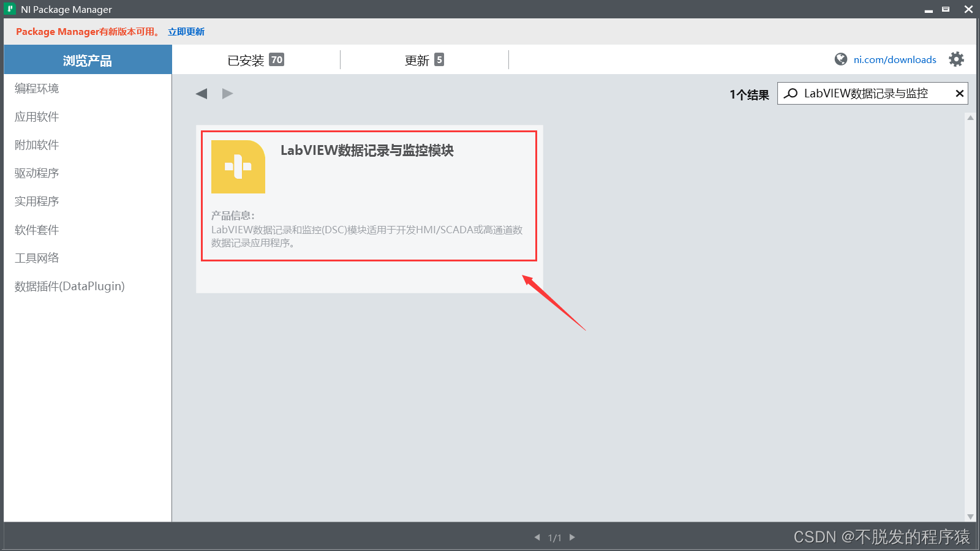980x551 pixels.
Task: Click the back navigation arrow above the results
Action: [x=201, y=93]
